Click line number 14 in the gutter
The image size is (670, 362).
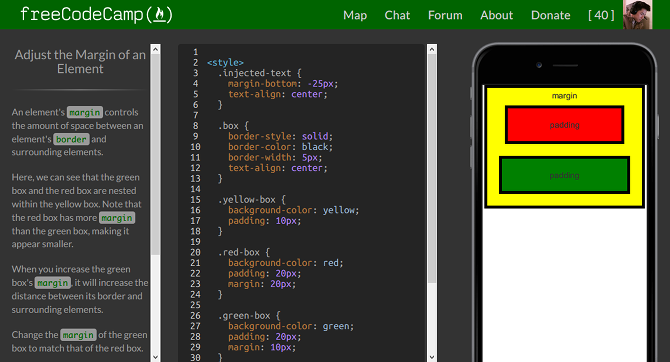pyautogui.click(x=195, y=189)
